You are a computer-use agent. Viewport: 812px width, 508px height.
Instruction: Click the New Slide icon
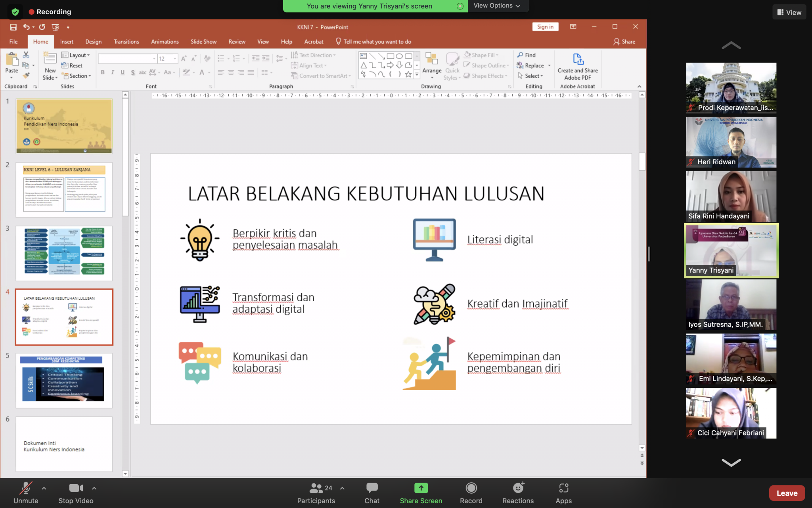coord(50,58)
